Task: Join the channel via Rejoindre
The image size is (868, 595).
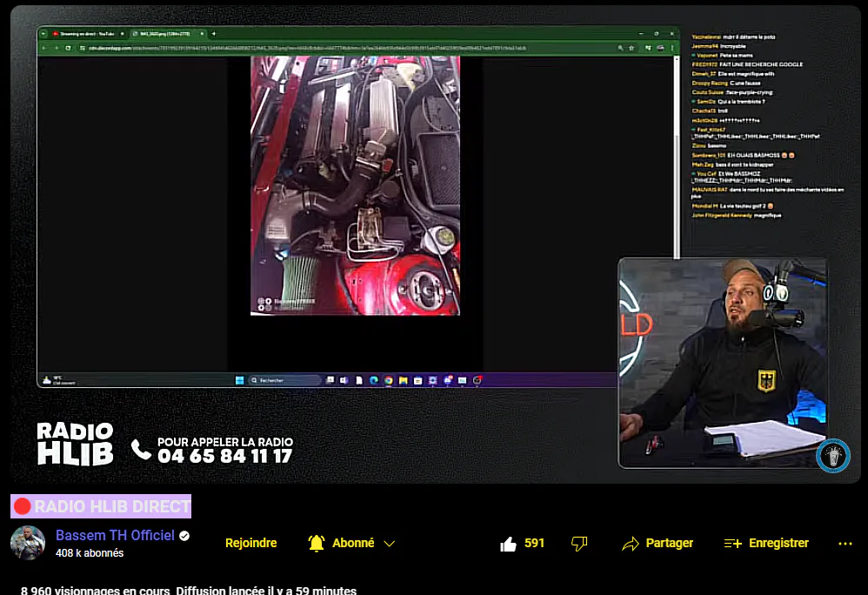Action: (x=250, y=543)
